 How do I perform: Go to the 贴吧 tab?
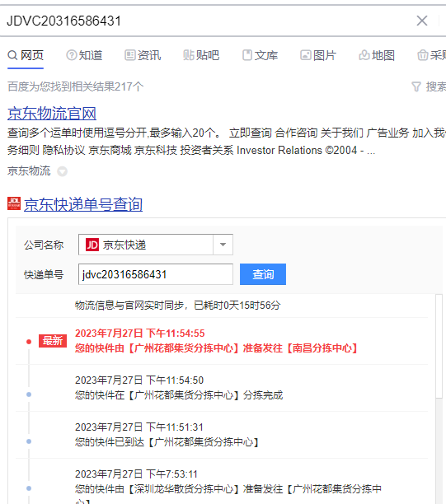coord(201,55)
